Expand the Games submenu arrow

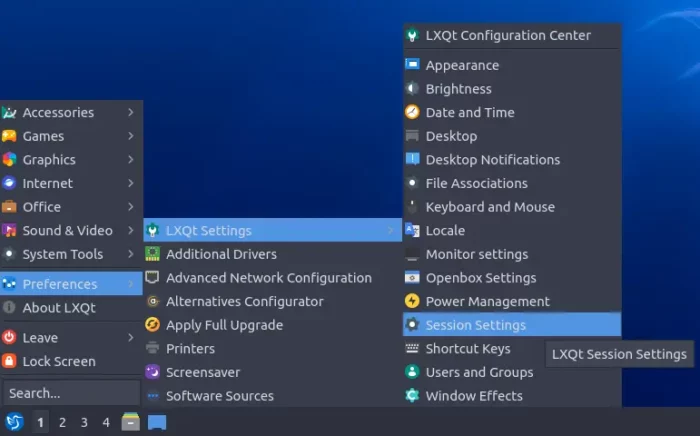130,136
